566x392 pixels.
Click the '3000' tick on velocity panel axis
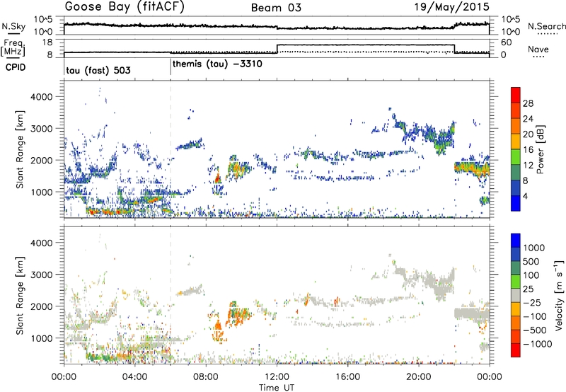41,275
